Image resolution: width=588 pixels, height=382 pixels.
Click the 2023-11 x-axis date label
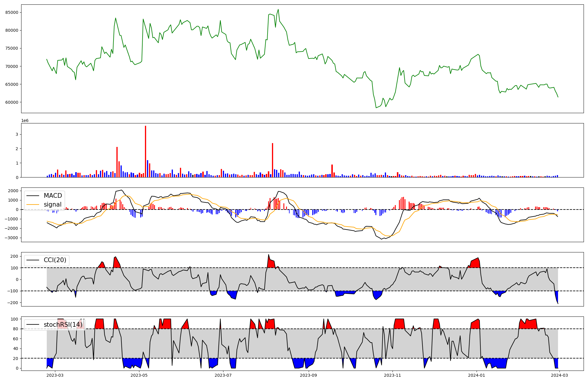(392, 375)
